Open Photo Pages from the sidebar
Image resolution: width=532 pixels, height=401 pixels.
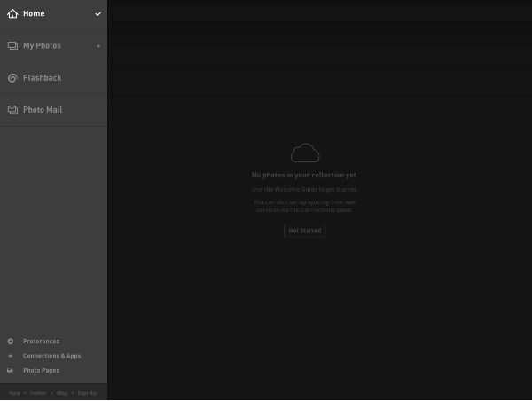click(41, 371)
